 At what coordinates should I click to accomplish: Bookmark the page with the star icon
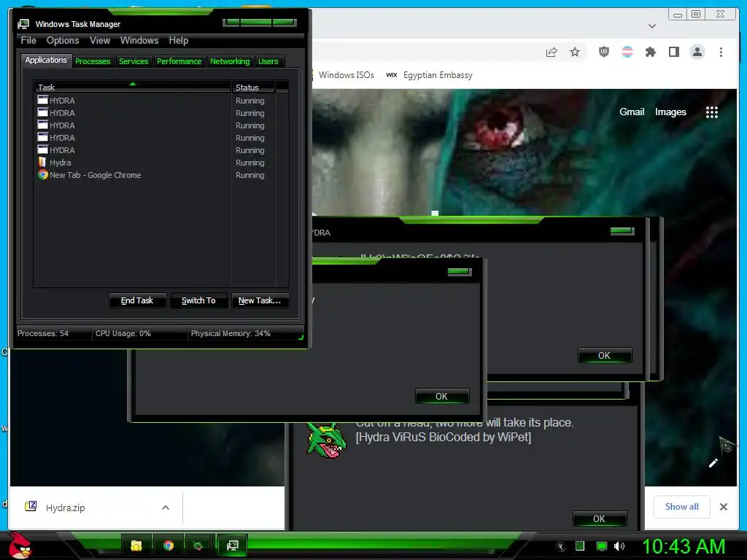click(x=575, y=52)
